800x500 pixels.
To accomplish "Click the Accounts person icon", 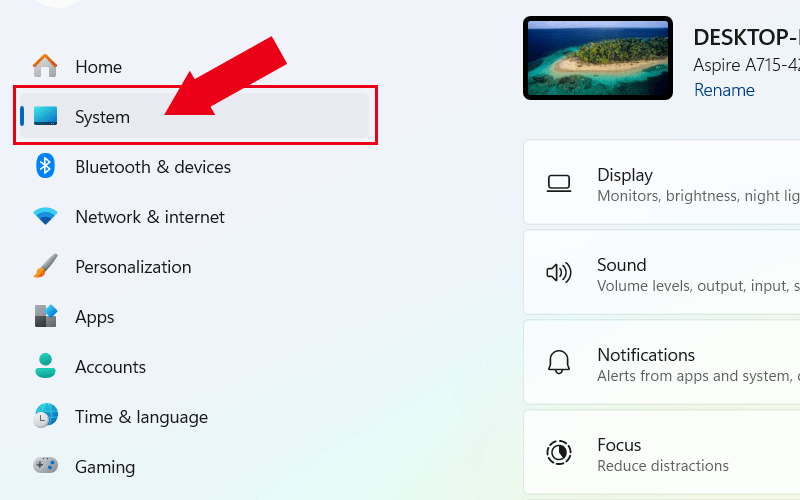I will click(x=45, y=367).
